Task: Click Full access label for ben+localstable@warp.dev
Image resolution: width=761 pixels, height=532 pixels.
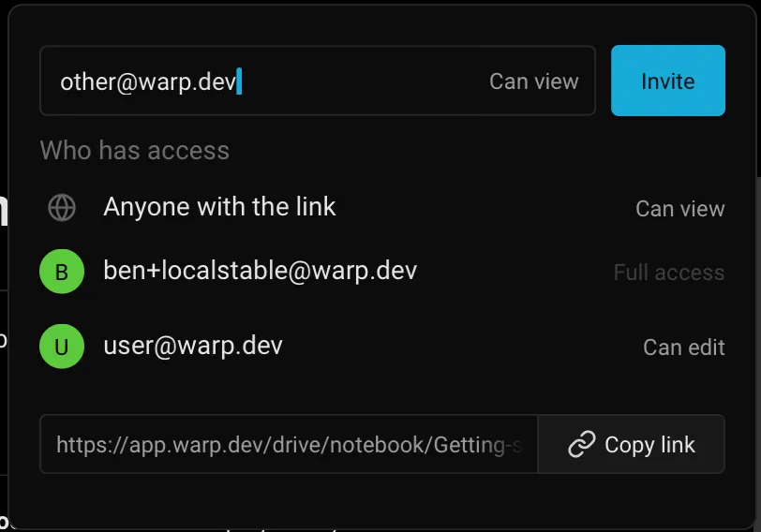Action: [669, 272]
